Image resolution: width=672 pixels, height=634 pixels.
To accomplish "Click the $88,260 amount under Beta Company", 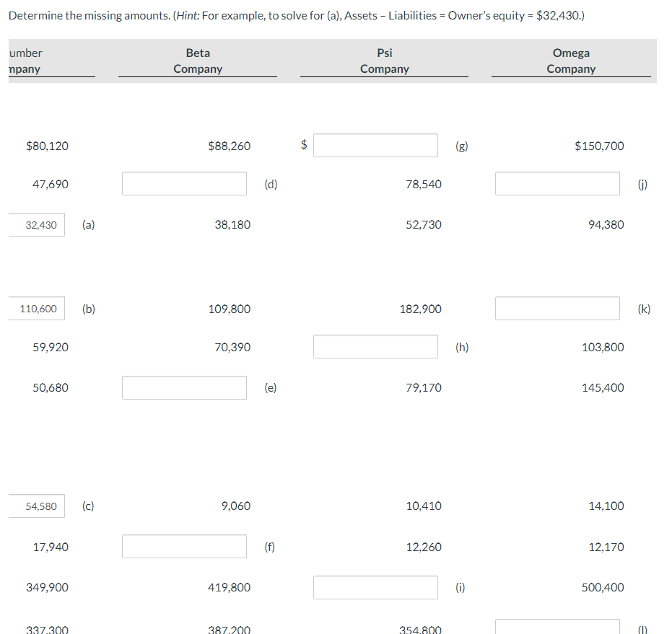I will [x=229, y=145].
